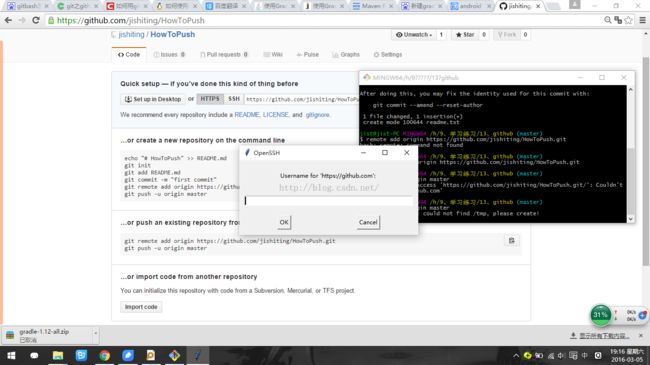Select HTTPS clone protocol
The height and width of the screenshot is (365, 650).
(210, 99)
